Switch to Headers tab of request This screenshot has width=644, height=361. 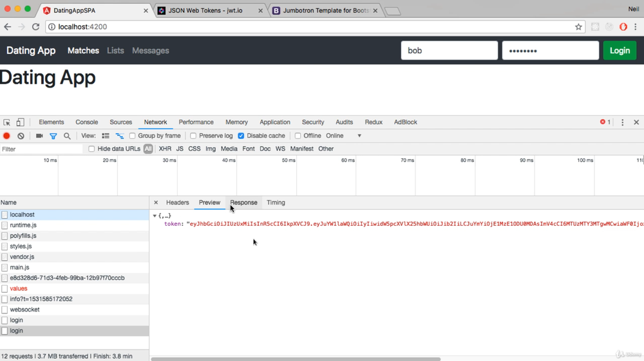(x=178, y=203)
